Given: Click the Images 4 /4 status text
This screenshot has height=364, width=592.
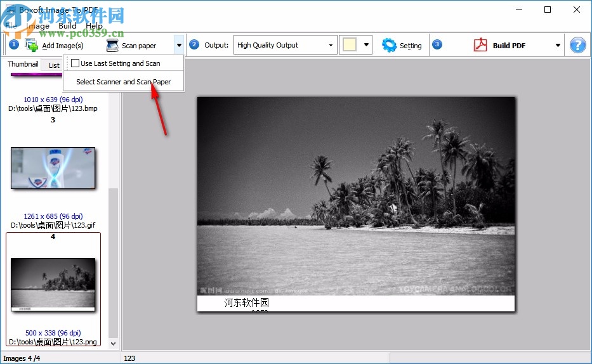Looking at the screenshot, I should [22, 358].
